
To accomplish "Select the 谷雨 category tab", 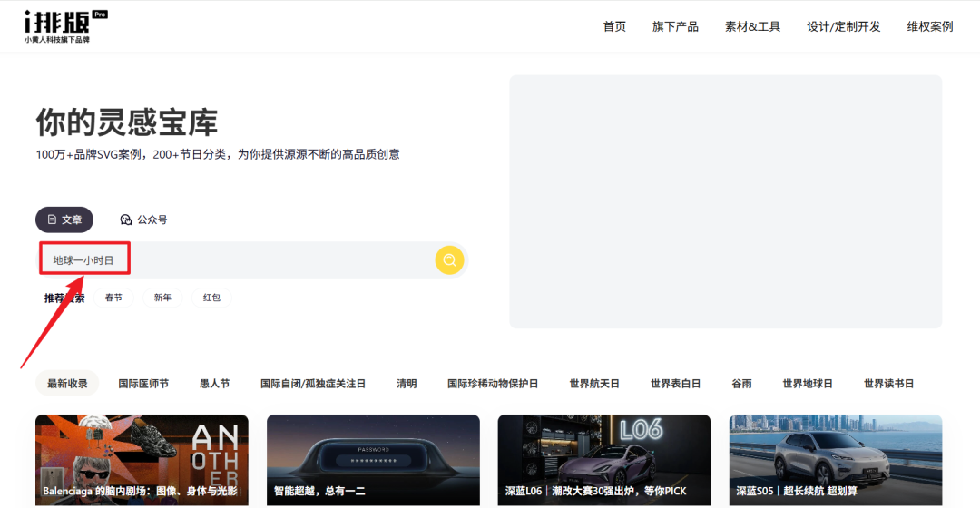I will [x=741, y=383].
